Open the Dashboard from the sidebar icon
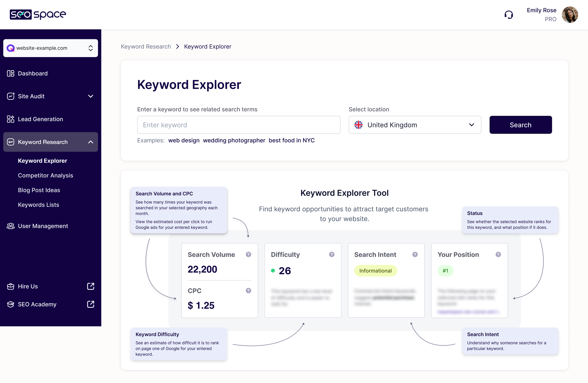Image resolution: width=588 pixels, height=383 pixels. 10,73
